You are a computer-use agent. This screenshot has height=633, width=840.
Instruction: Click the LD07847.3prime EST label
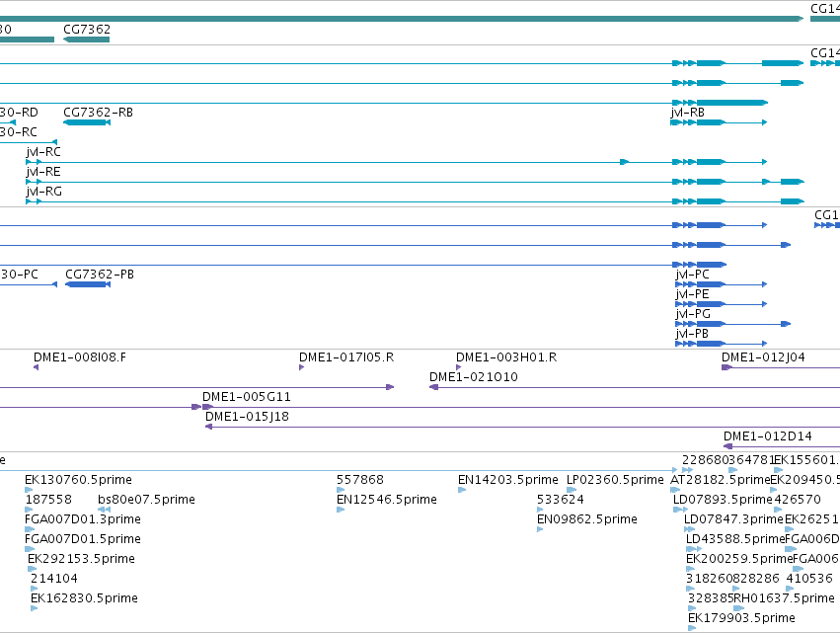tap(733, 519)
